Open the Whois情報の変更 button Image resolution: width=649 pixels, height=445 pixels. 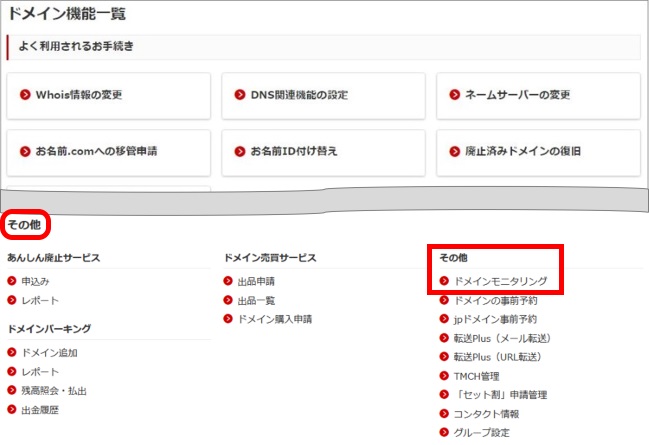pos(108,96)
